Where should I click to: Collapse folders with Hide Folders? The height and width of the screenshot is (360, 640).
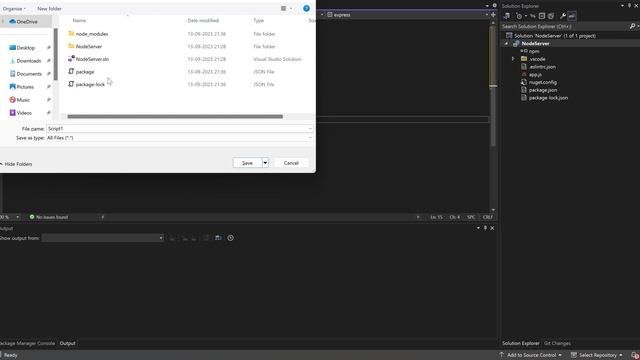(16, 164)
